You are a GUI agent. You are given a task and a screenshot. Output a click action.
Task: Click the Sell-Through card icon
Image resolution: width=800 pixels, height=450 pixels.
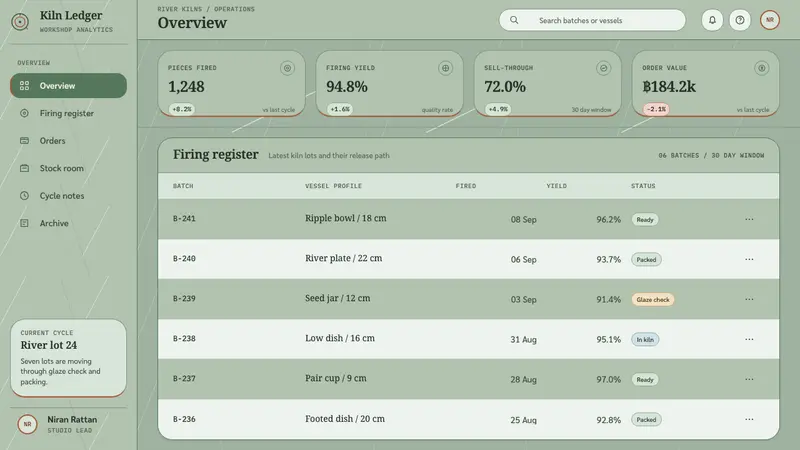tap(604, 68)
